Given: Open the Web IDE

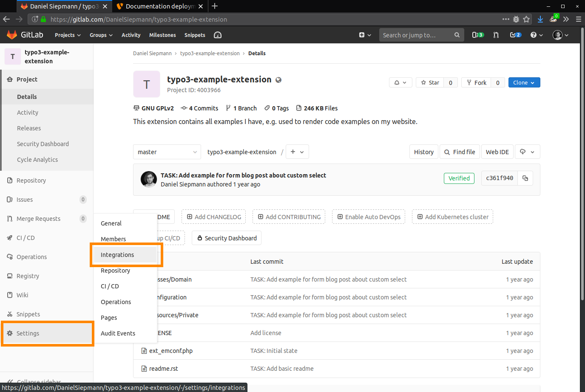Looking at the screenshot, I should 497,152.
